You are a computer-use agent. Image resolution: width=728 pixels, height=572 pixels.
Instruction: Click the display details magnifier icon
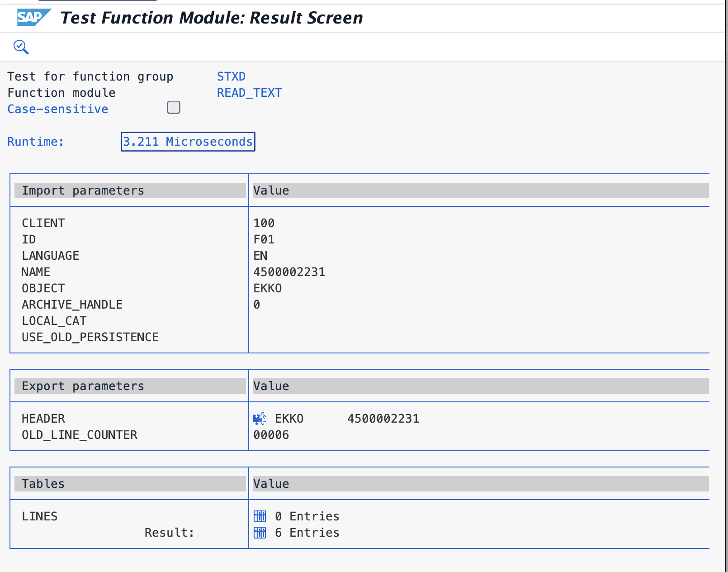tap(21, 47)
